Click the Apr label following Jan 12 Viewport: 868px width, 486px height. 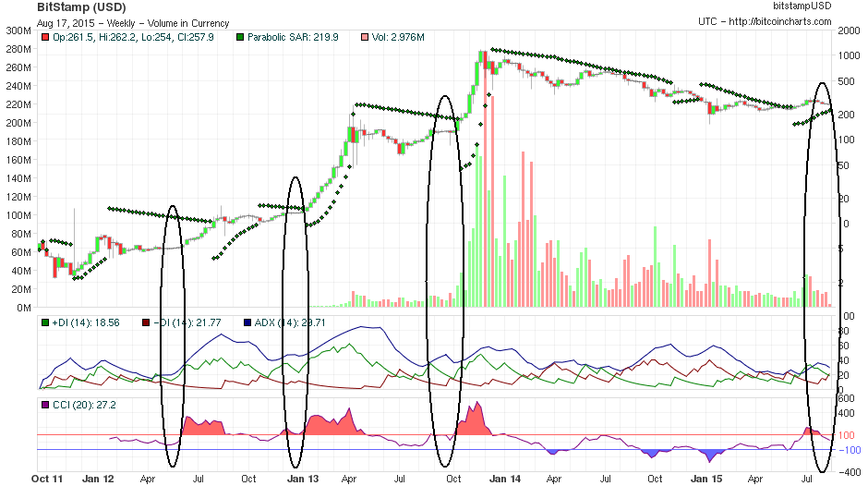pyautogui.click(x=148, y=479)
